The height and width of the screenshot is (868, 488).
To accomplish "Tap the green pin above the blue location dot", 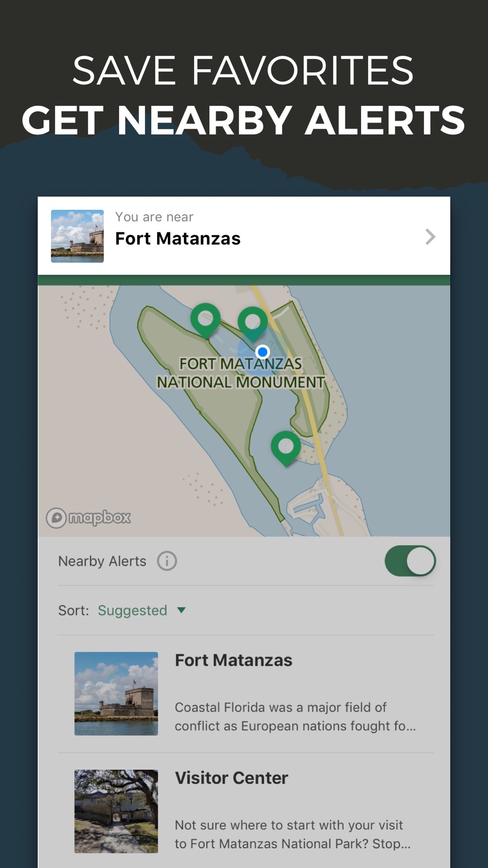I will 252,323.
